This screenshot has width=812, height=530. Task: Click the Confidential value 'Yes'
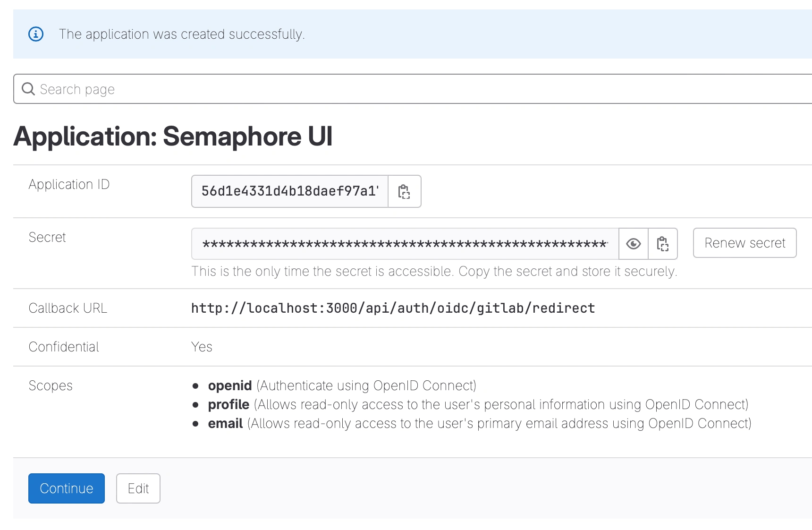(202, 347)
